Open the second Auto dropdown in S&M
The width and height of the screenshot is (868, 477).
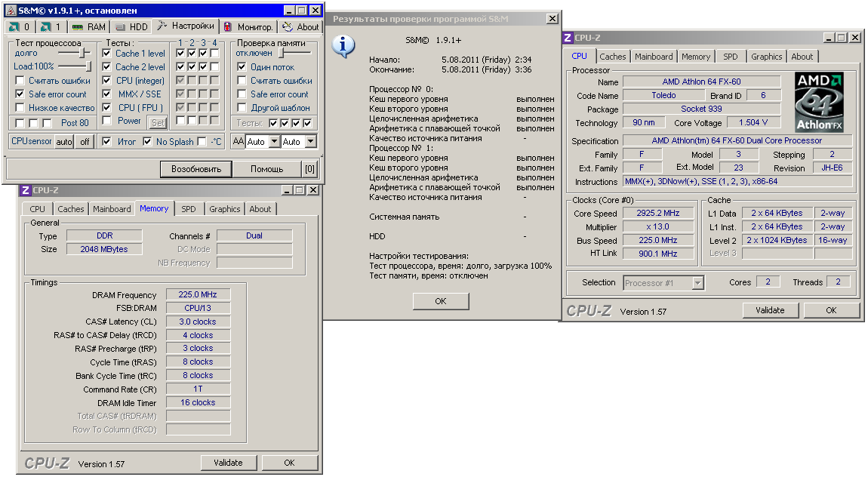(x=310, y=141)
